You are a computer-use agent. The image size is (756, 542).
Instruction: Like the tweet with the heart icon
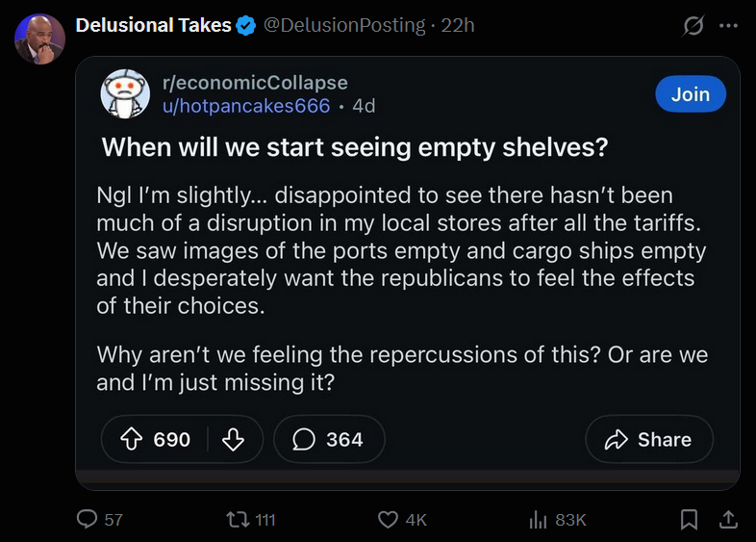pyautogui.click(x=388, y=519)
